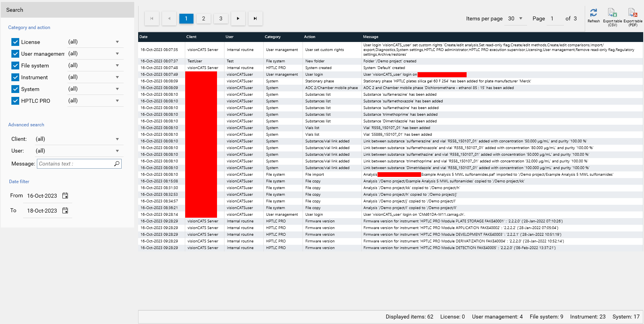Click the Message contains text field

click(75, 164)
